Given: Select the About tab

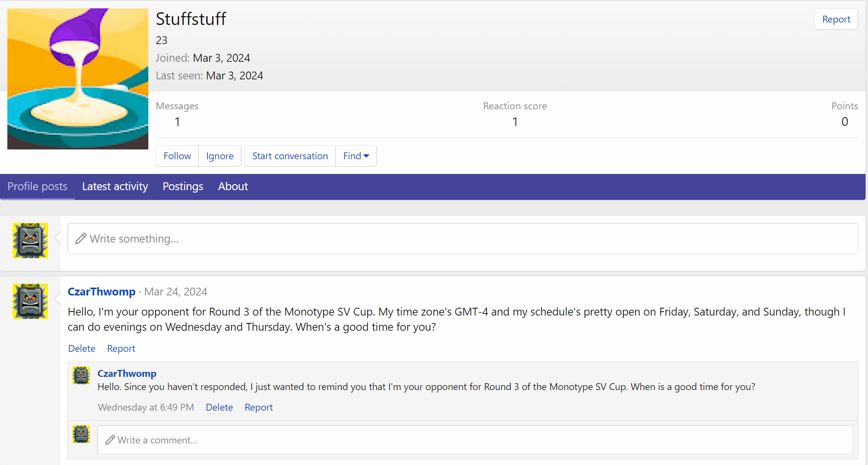Looking at the screenshot, I should 233,187.
